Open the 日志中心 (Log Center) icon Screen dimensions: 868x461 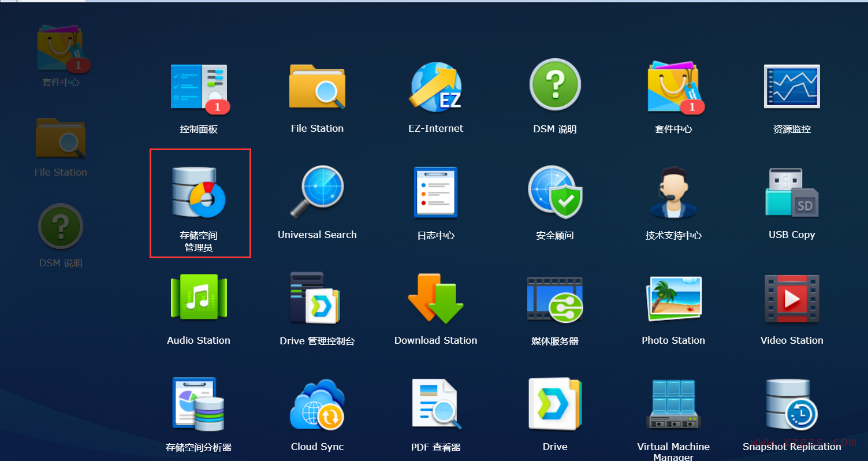coord(436,192)
